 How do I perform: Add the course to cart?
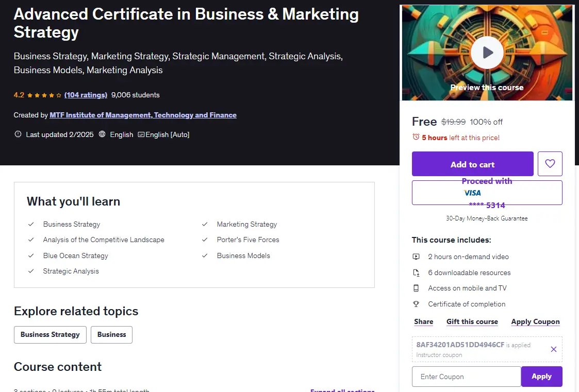pyautogui.click(x=473, y=164)
